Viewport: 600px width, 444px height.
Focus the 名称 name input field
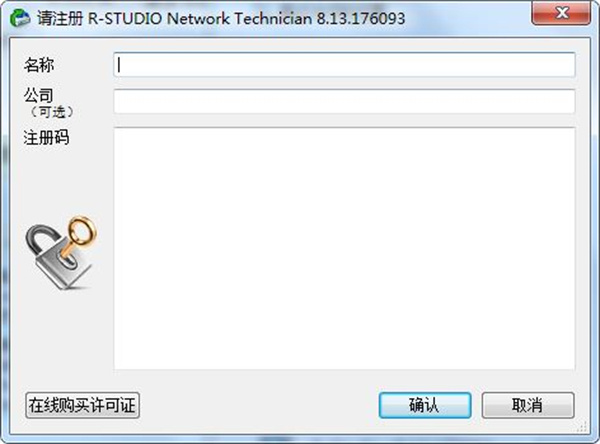344,65
